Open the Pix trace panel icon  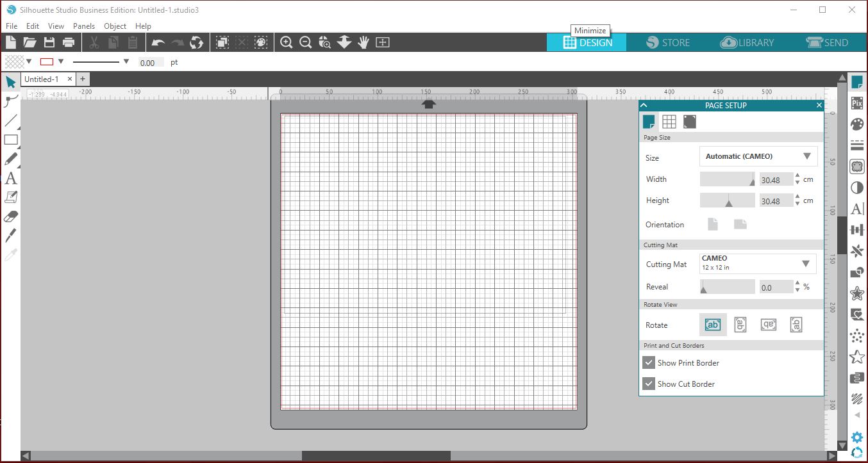(x=857, y=103)
